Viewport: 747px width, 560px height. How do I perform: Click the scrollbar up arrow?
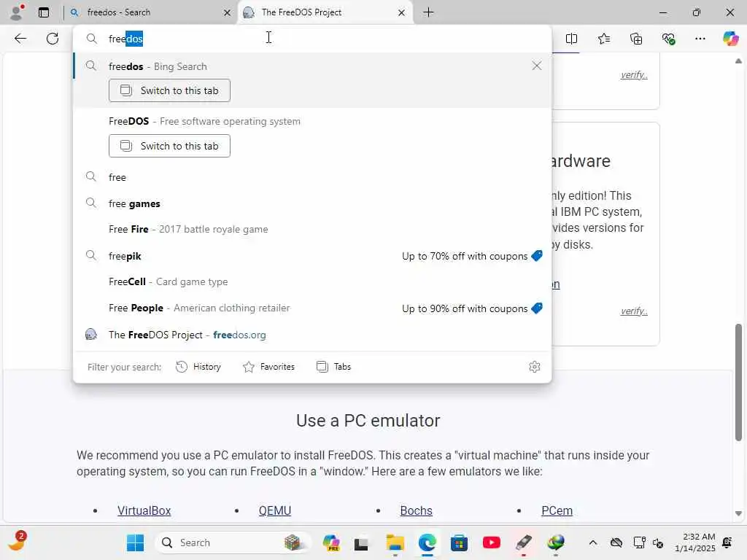(738, 61)
